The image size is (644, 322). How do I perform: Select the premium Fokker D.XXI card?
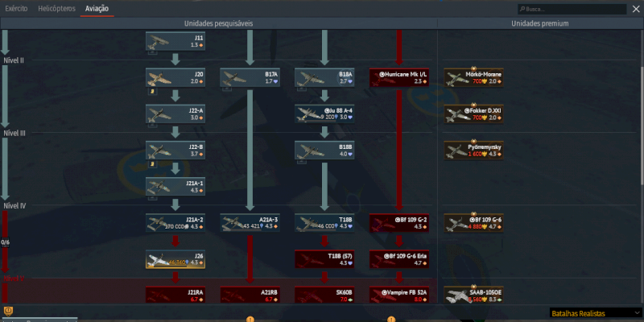pyautogui.click(x=473, y=114)
